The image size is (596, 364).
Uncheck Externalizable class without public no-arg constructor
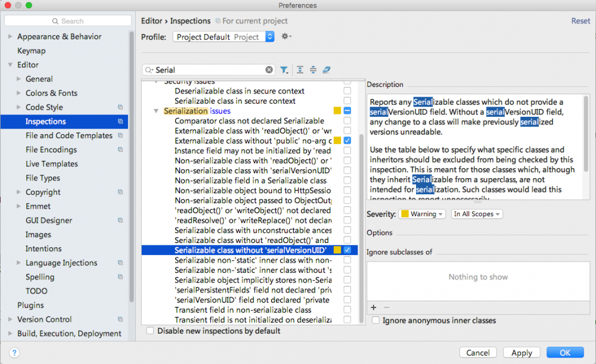point(347,141)
